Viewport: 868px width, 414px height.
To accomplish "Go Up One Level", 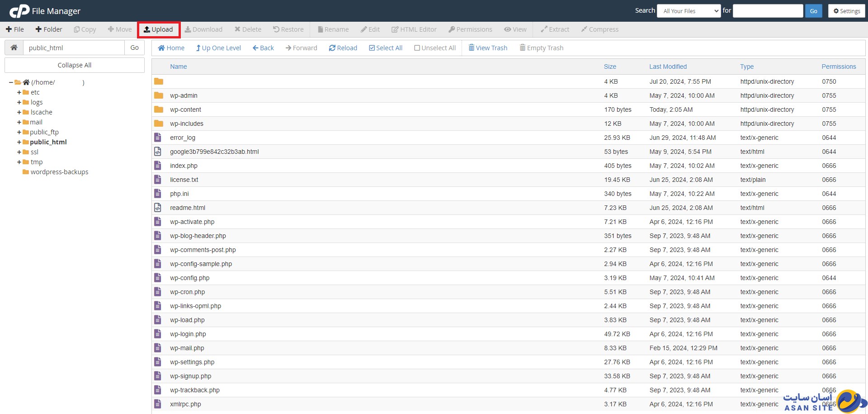I will pyautogui.click(x=218, y=48).
